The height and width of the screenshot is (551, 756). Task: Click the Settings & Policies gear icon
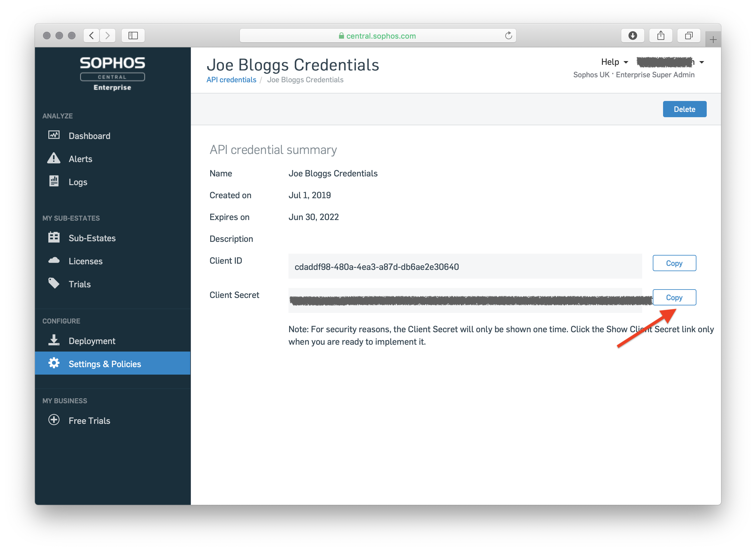tap(54, 363)
